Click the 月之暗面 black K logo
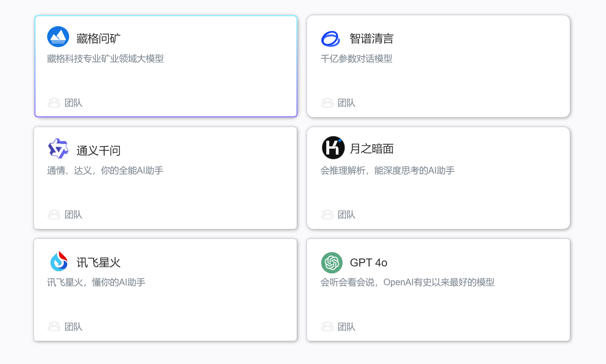Image resolution: width=606 pixels, height=364 pixels. tap(333, 148)
